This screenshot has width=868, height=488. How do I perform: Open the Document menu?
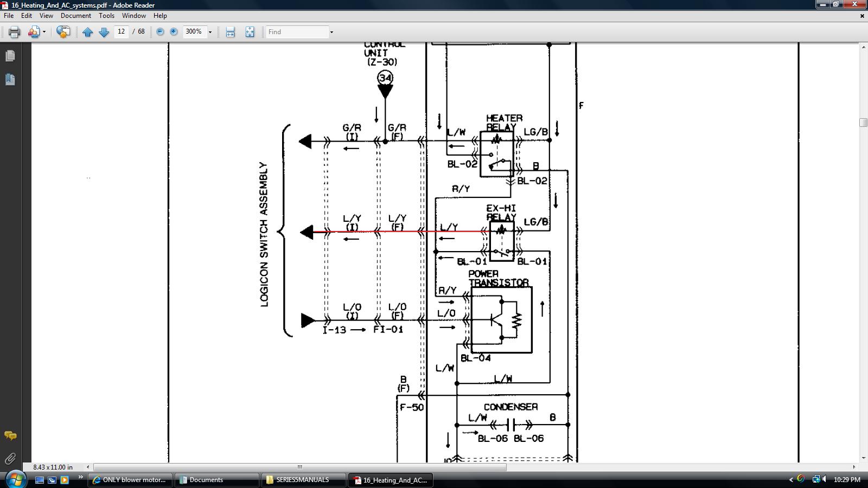pos(75,16)
